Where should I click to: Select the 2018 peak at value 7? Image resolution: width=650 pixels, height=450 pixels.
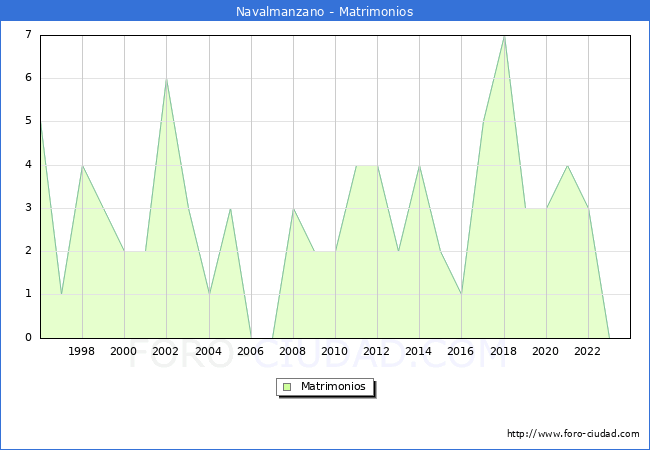click(x=504, y=36)
